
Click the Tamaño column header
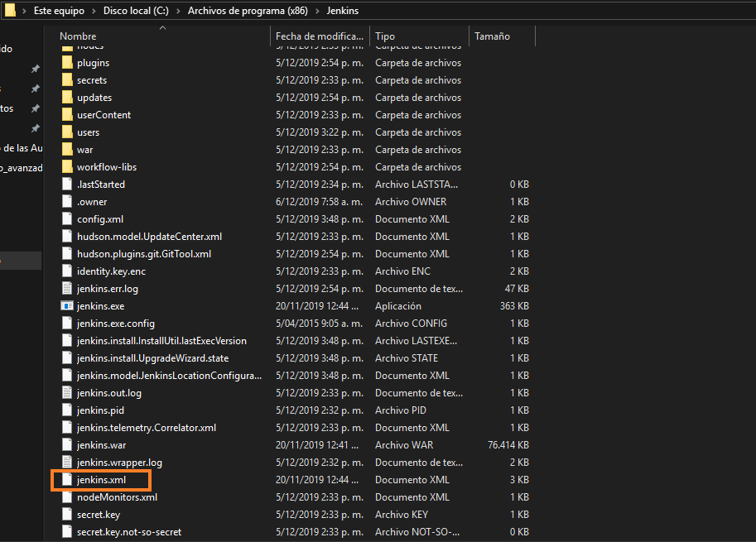(x=492, y=36)
